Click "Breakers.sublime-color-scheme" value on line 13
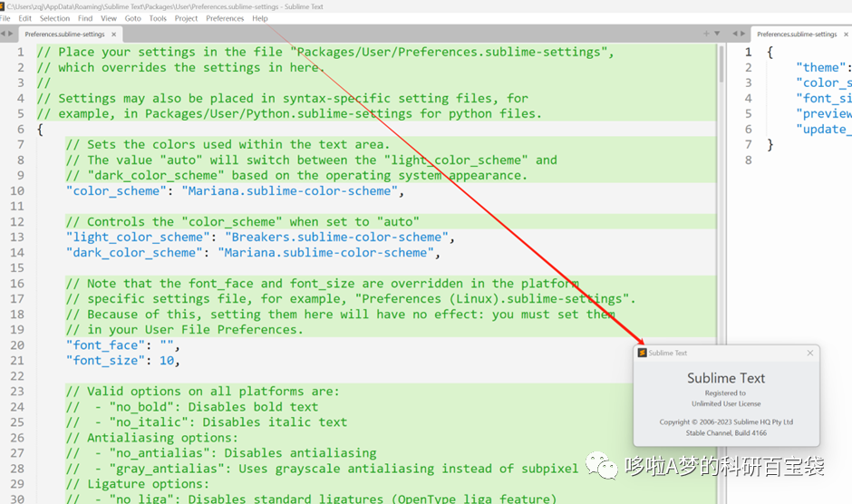The height and width of the screenshot is (504, 852). coord(336,237)
